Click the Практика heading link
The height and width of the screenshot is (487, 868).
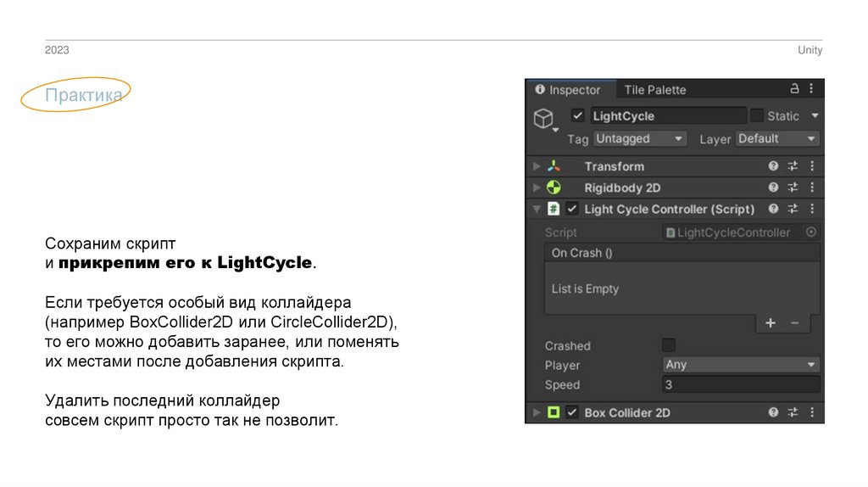pyautogui.click(x=83, y=96)
